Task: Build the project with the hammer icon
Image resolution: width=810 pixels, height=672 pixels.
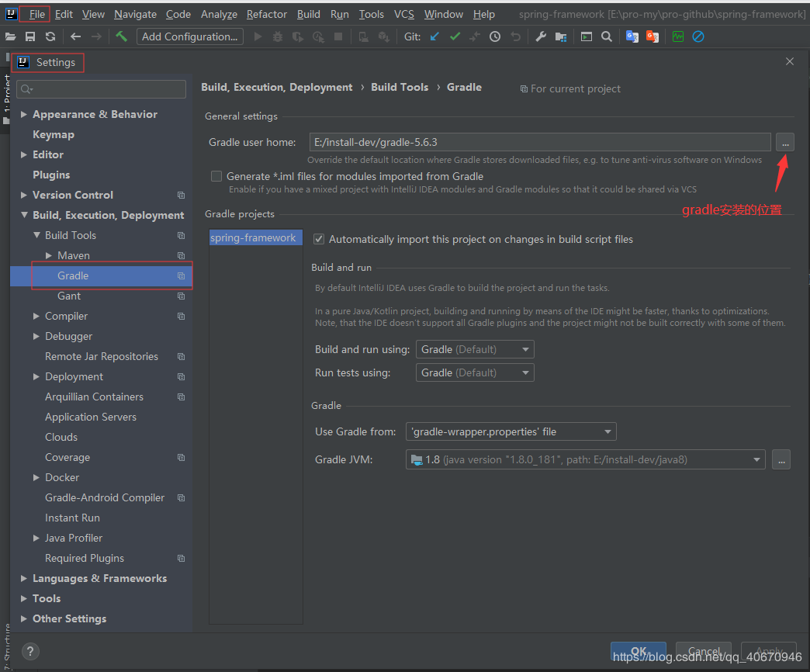Action: [121, 36]
